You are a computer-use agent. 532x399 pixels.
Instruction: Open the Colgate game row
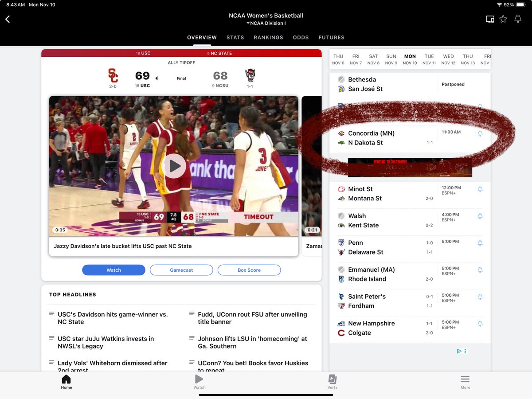tap(410, 328)
